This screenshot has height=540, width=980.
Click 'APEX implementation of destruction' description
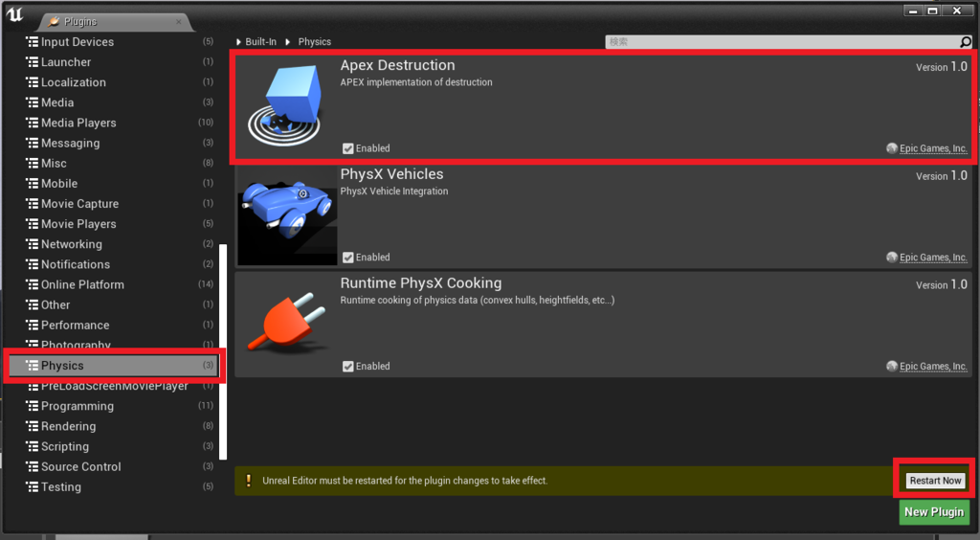pos(416,82)
